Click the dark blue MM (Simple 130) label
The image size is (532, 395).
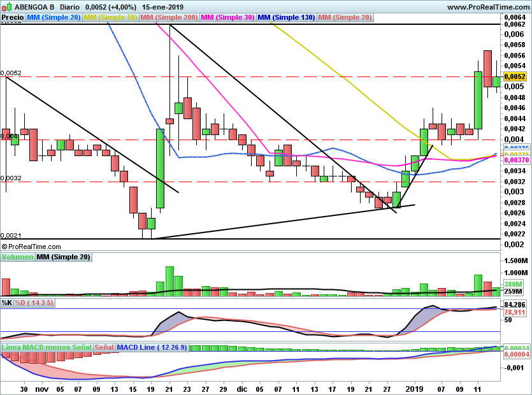click(x=286, y=17)
